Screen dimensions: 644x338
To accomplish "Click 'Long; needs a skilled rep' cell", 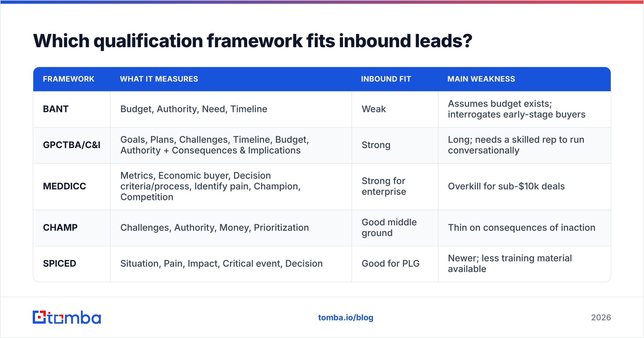I will point(525,145).
